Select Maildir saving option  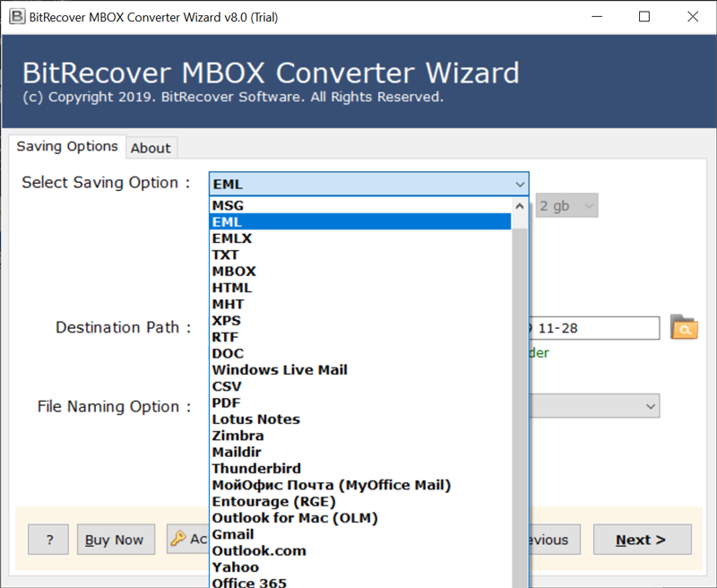pyautogui.click(x=360, y=453)
